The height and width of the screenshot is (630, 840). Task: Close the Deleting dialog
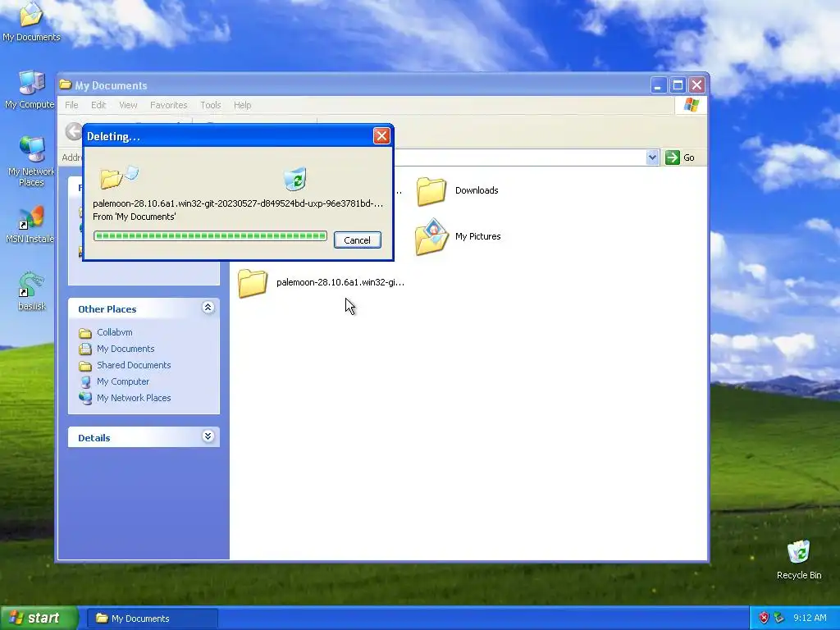pos(381,136)
